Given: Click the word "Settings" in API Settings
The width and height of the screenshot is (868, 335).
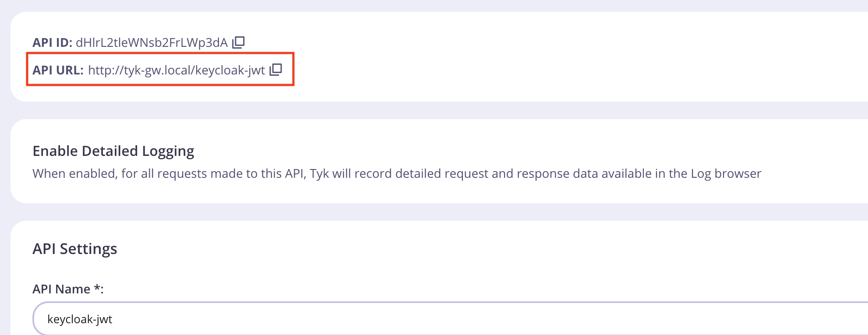Looking at the screenshot, I should (x=88, y=249).
